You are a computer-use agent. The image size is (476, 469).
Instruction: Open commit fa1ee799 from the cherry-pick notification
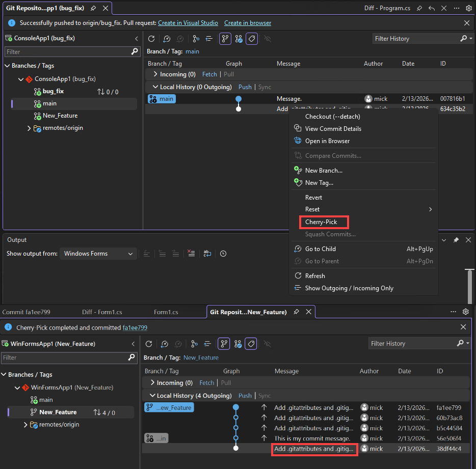point(135,327)
